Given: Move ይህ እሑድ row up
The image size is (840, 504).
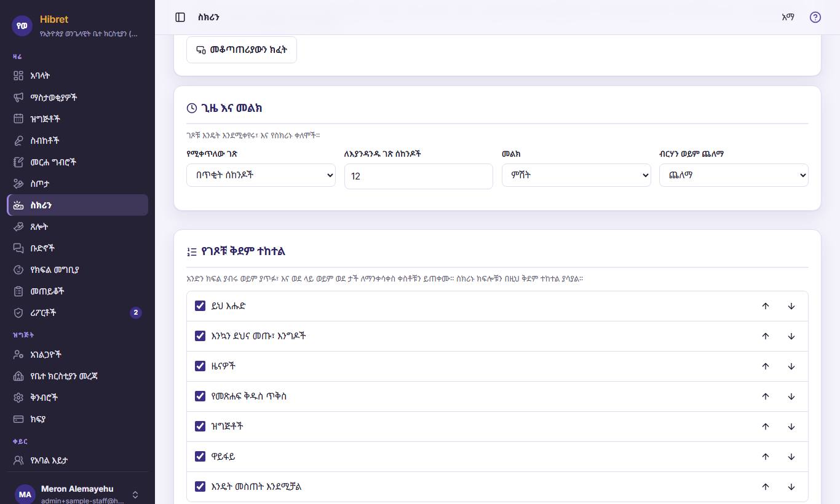Looking at the screenshot, I should click(766, 306).
